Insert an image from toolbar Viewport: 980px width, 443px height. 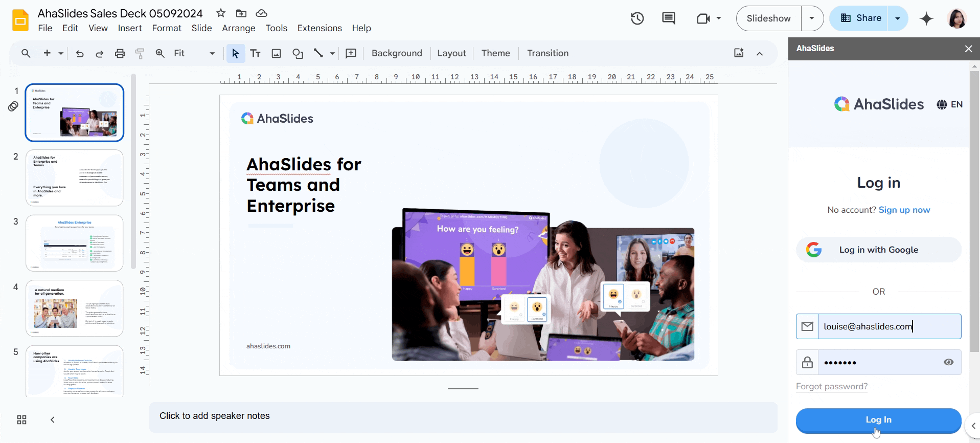[x=277, y=53]
